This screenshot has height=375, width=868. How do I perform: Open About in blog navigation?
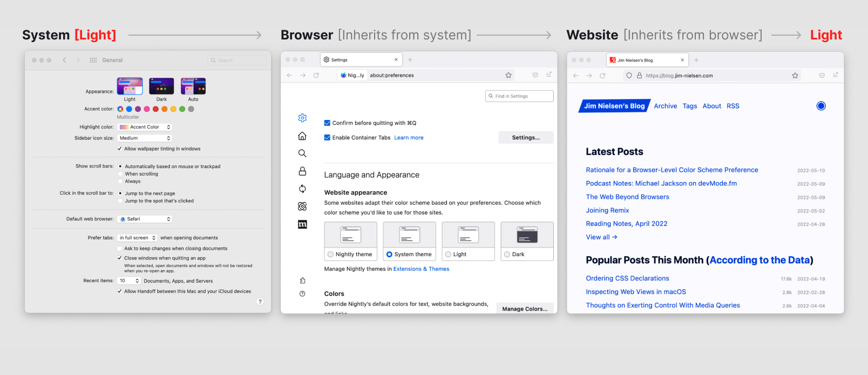tap(712, 106)
